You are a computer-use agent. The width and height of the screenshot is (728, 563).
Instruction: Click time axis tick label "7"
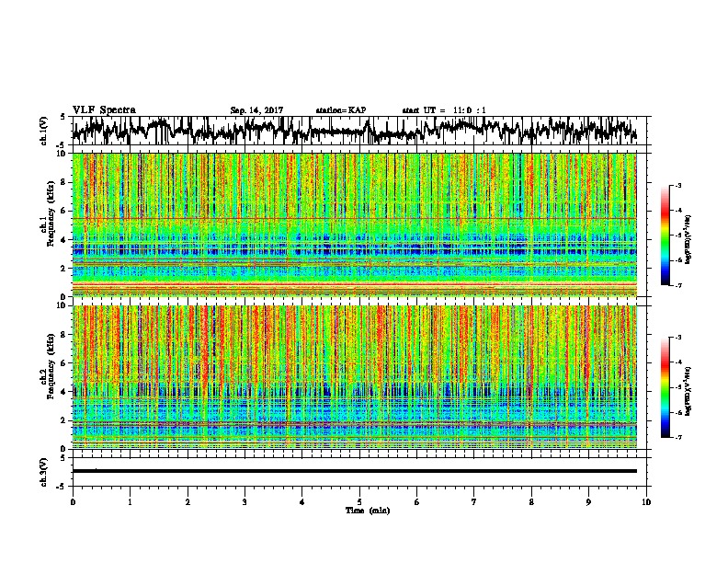474,502
